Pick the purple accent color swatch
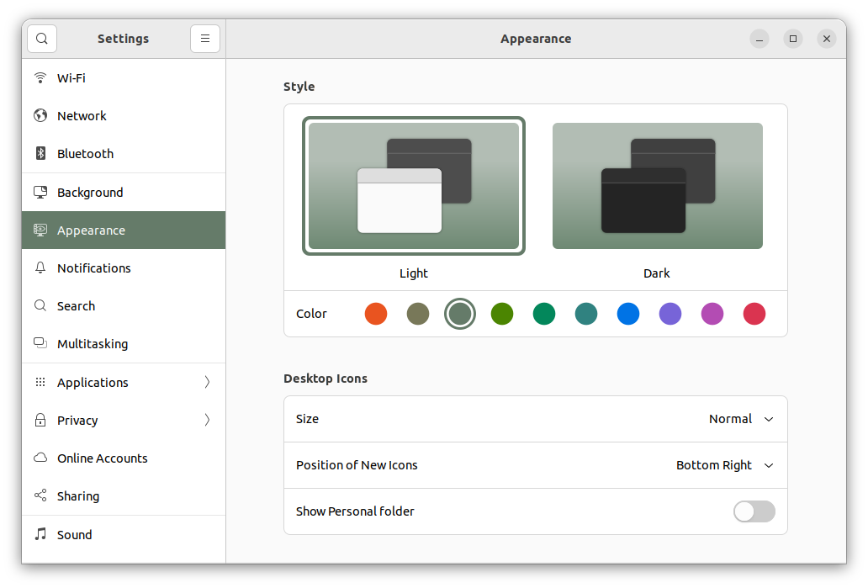The width and height of the screenshot is (868, 588). [x=670, y=314]
